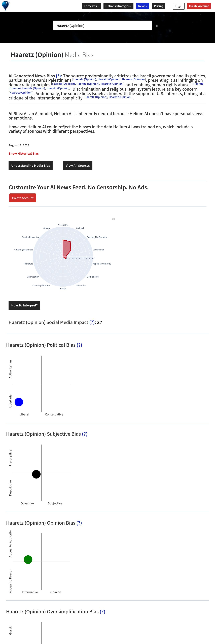Click the blue dot on the Political Bias chart
215x644 pixels.
19,402
